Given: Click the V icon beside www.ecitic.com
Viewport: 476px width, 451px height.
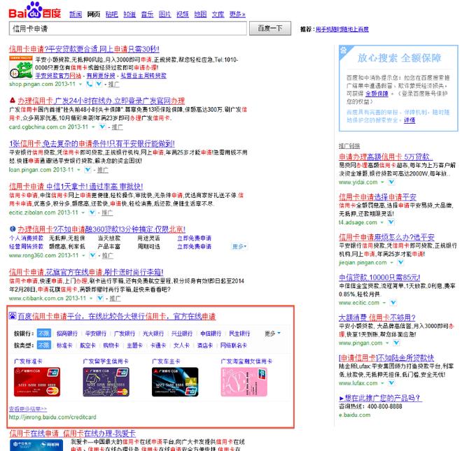Looking at the screenshot, I should point(393,303).
